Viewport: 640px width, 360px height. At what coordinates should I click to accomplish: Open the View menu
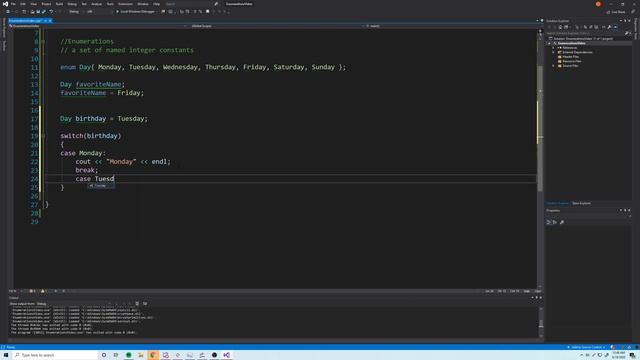(33, 4)
